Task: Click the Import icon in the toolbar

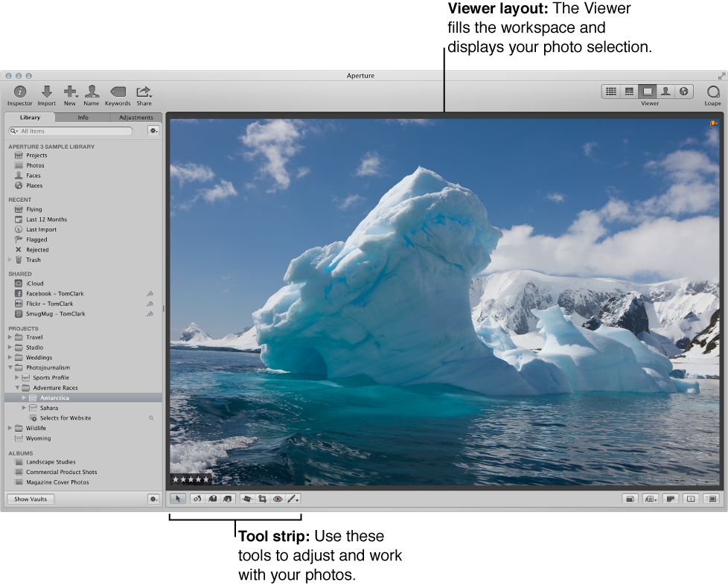Action: (x=46, y=91)
